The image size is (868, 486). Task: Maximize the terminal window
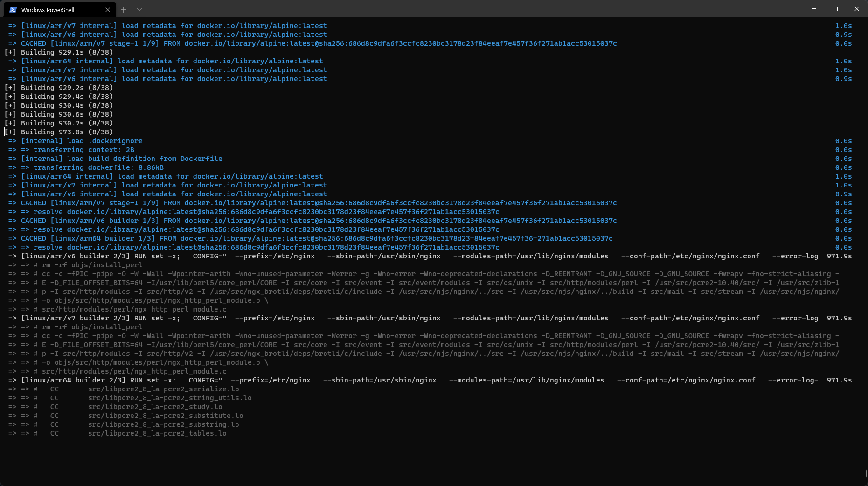click(x=835, y=9)
